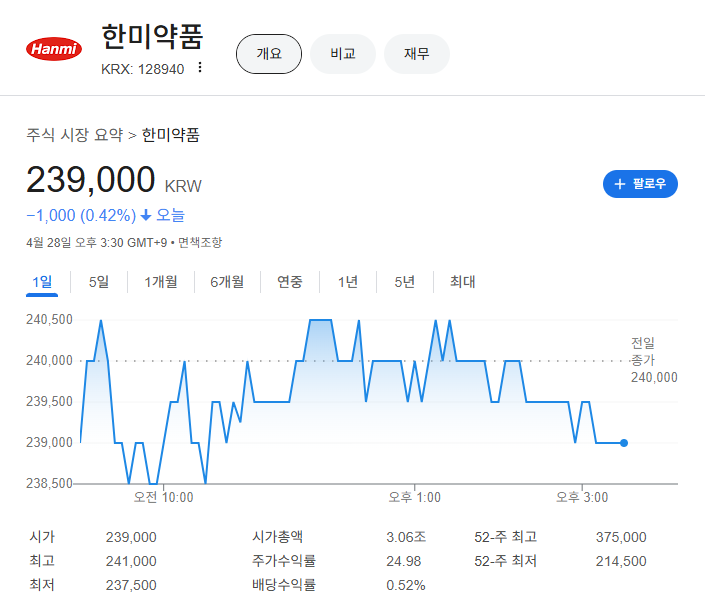Switch to the 비교 compare tab

coord(343,54)
